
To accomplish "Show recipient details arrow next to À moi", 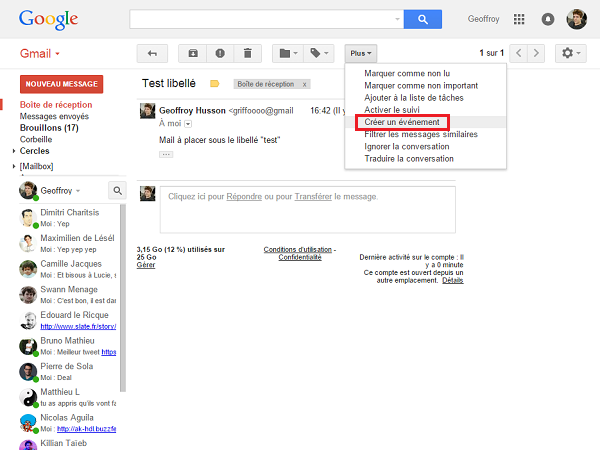I will (188, 124).
